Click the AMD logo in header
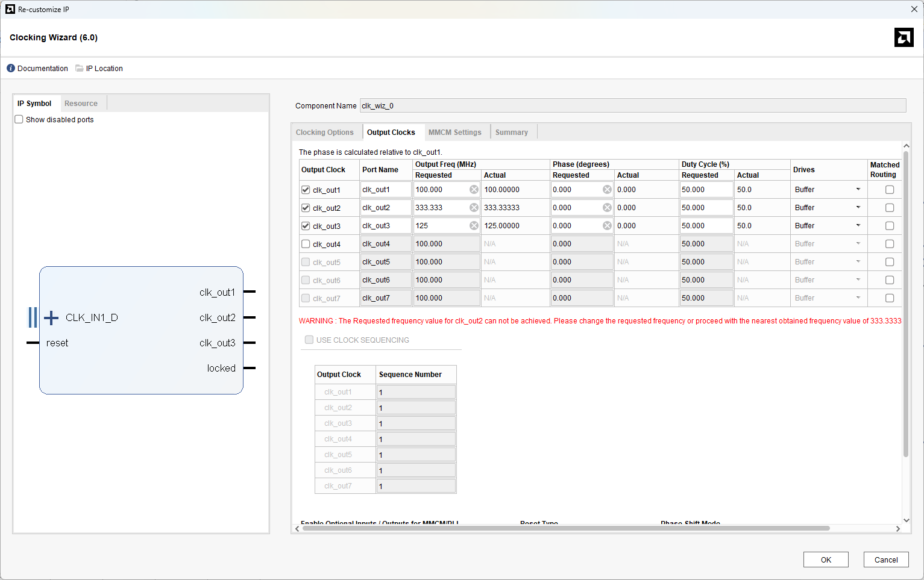This screenshot has height=580, width=924. tap(904, 37)
